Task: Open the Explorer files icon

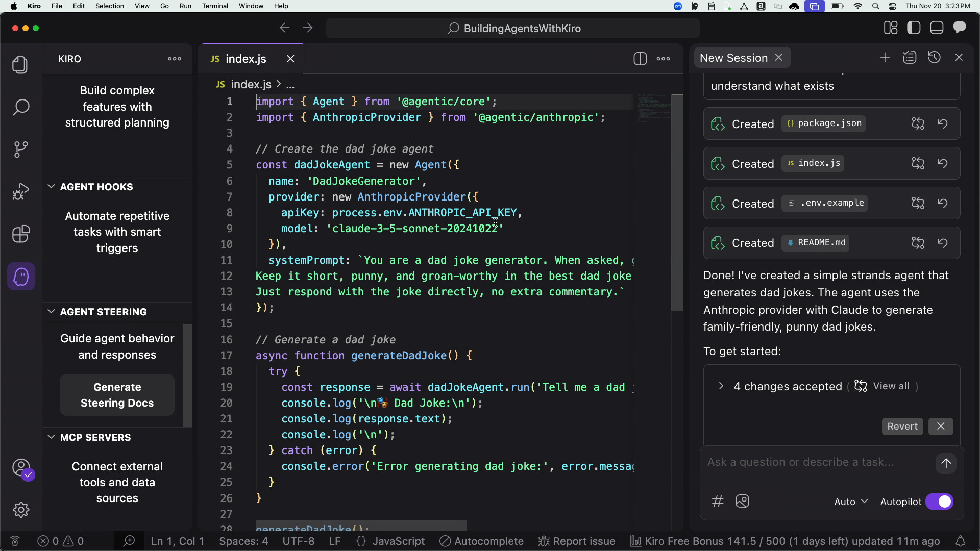Action: (20, 65)
